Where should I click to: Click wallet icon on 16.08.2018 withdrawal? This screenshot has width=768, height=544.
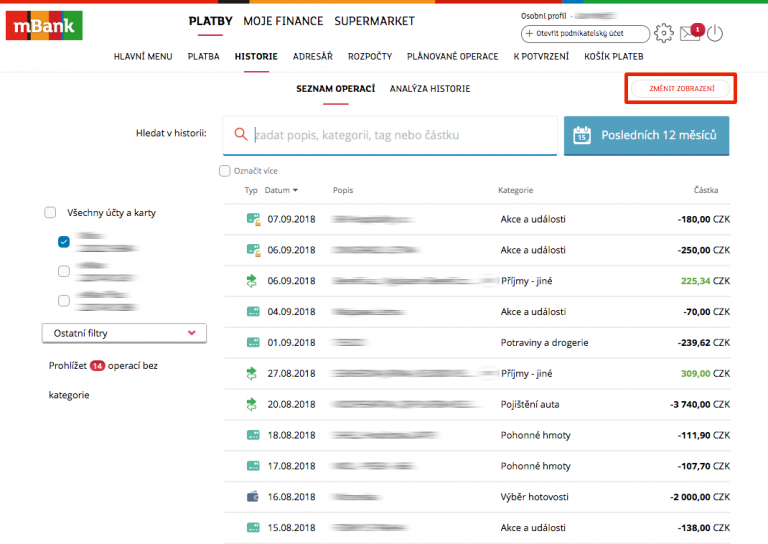(x=252, y=497)
